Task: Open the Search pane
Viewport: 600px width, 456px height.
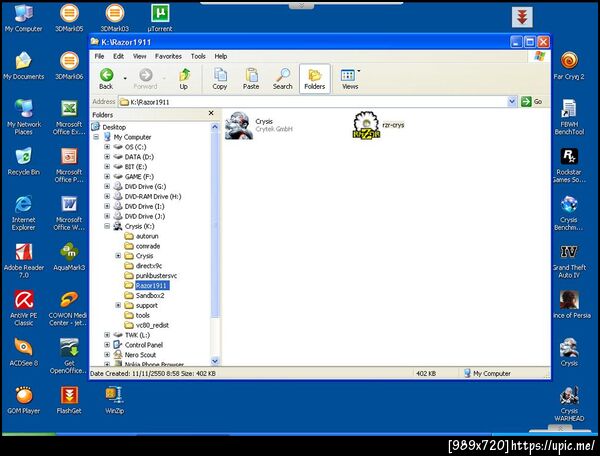Action: [283, 79]
